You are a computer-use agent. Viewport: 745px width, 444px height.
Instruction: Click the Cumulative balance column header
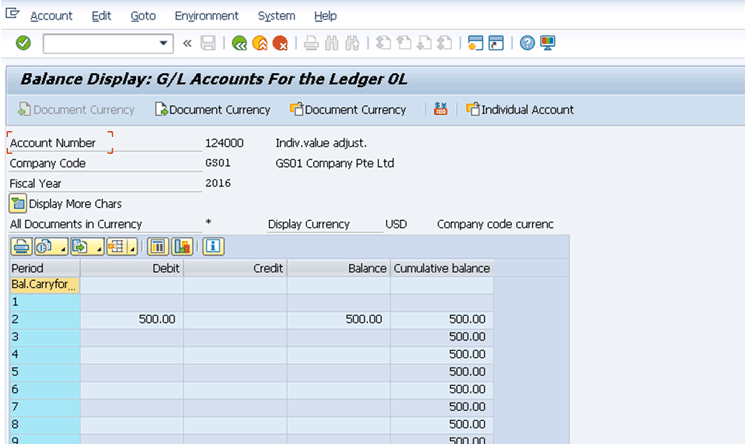tap(442, 268)
